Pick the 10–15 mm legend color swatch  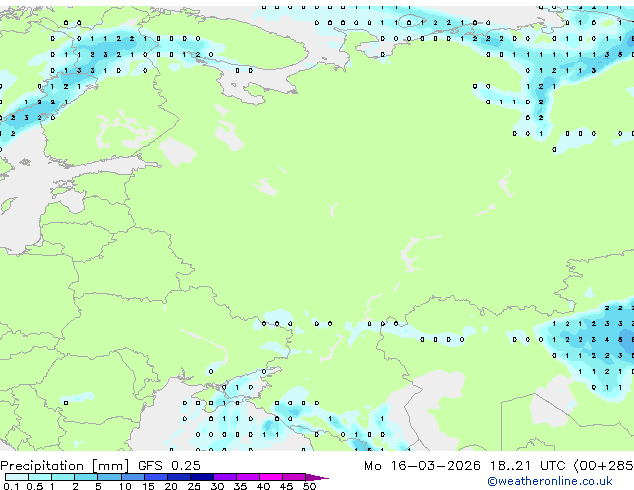pyautogui.click(x=132, y=477)
